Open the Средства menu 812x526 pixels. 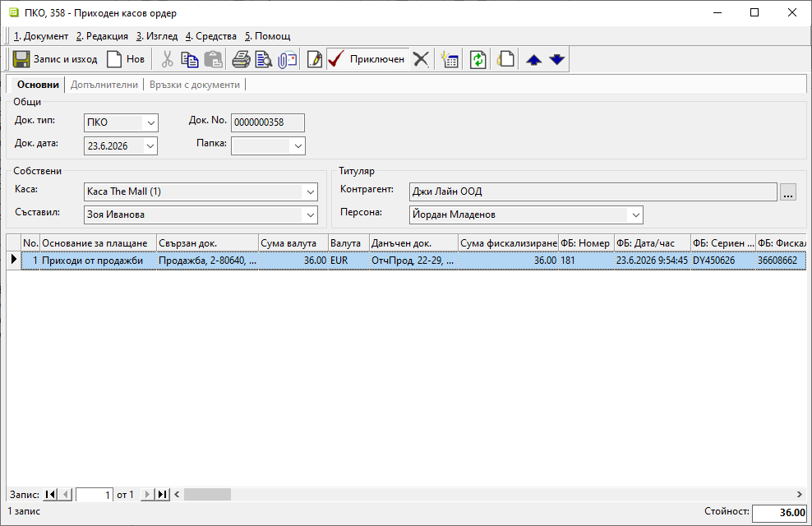click(211, 36)
